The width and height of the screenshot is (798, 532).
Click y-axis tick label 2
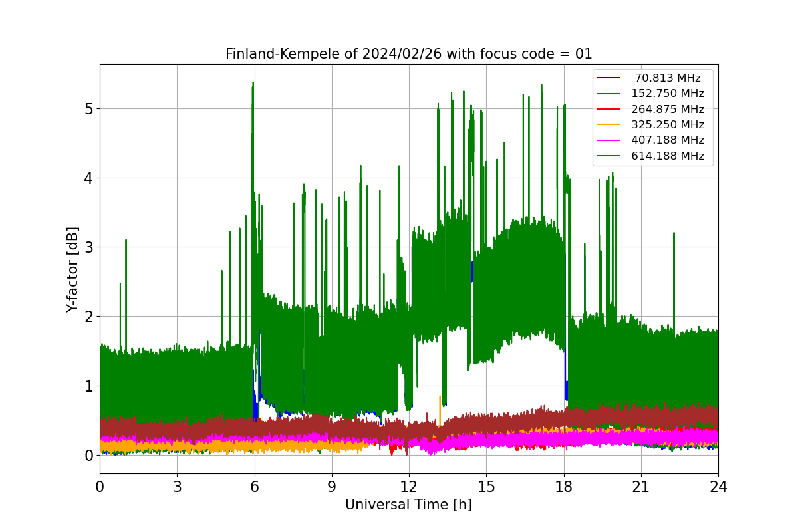(x=88, y=317)
